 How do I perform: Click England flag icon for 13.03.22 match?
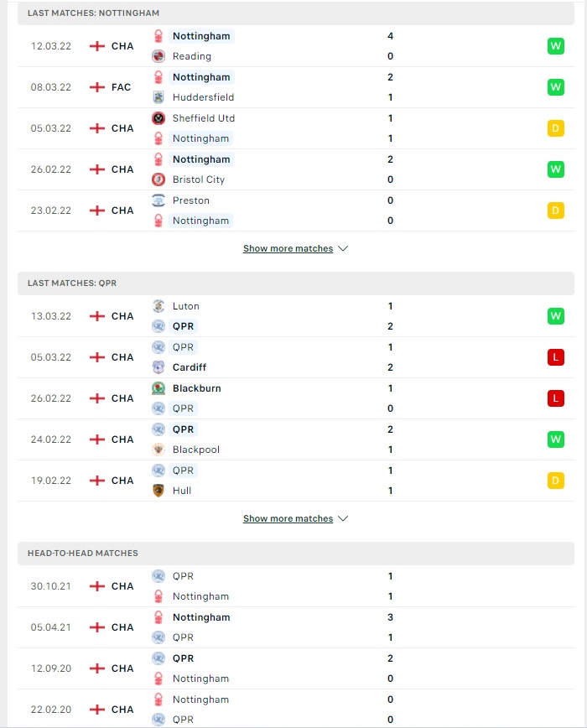[x=97, y=316]
